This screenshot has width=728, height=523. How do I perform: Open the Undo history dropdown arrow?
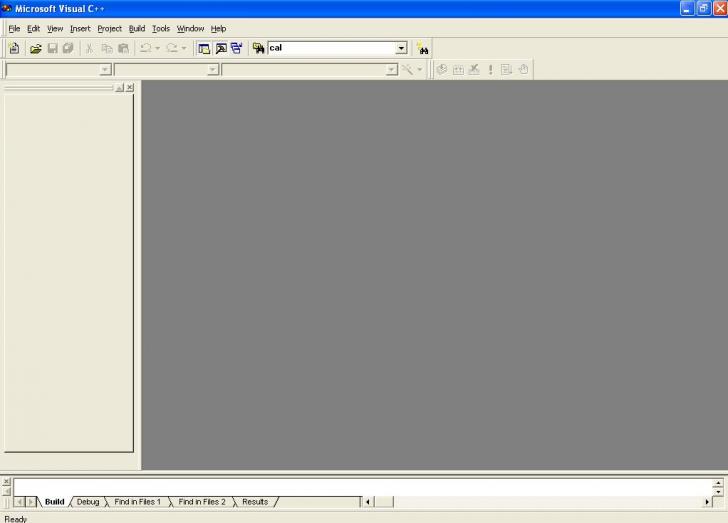[157, 48]
